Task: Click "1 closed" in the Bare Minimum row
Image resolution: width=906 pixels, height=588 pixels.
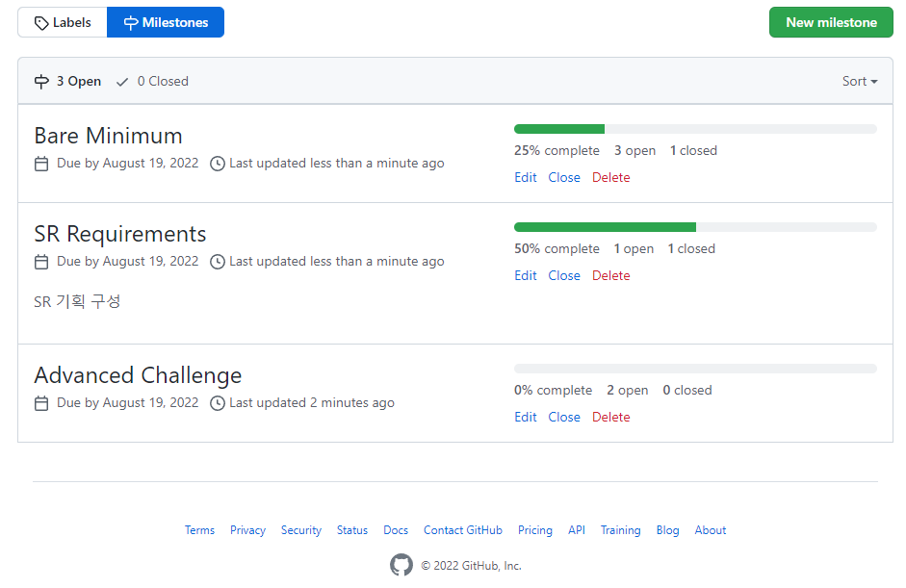Action: tap(693, 151)
